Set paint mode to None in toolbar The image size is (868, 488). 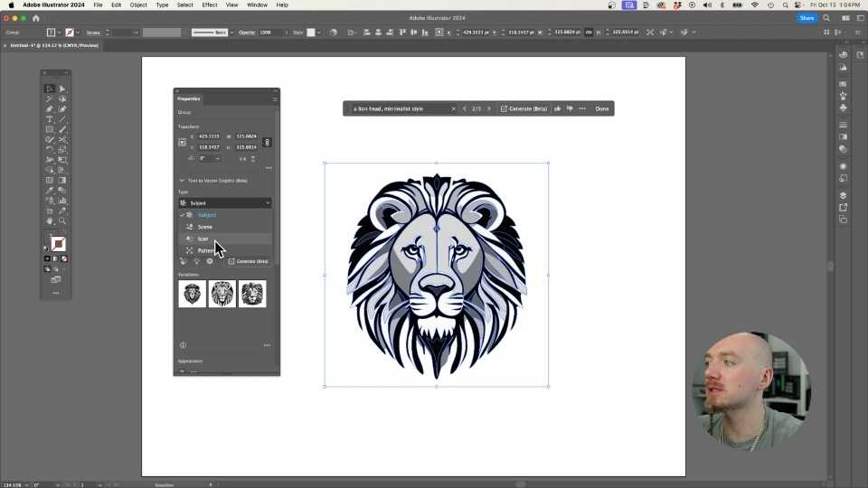point(64,258)
